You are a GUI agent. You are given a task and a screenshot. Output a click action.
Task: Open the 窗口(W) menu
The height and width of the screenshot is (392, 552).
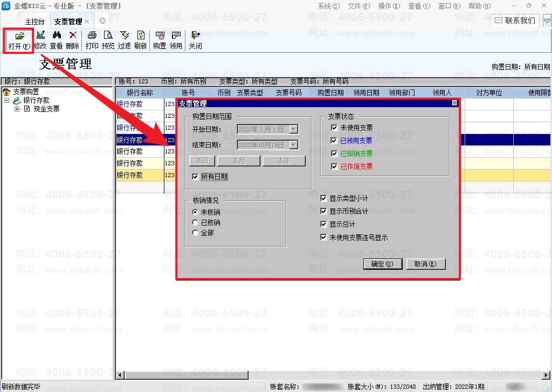pos(449,6)
